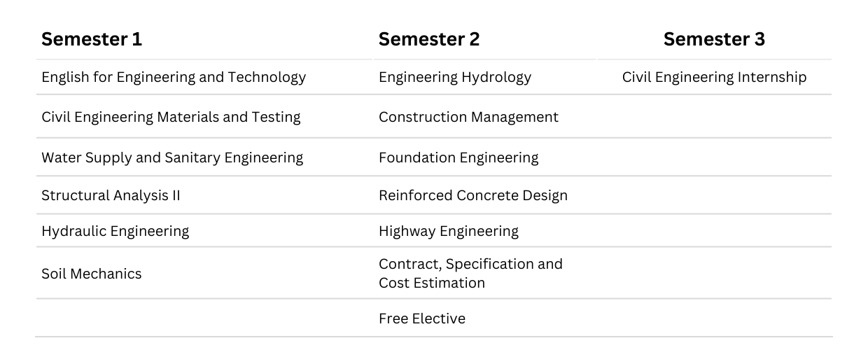Click the Semester 1 column header
This screenshot has height=350, width=868.
pos(92,40)
